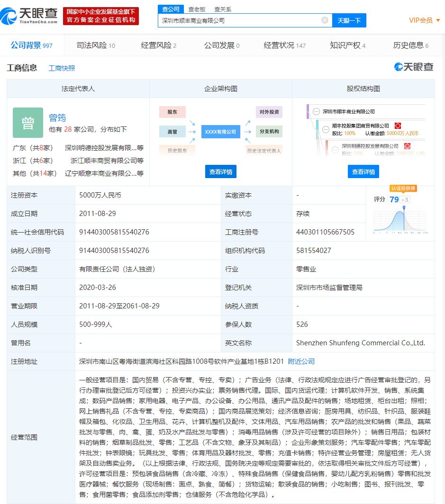Open the 经营风险 2 tab

pos(158,45)
